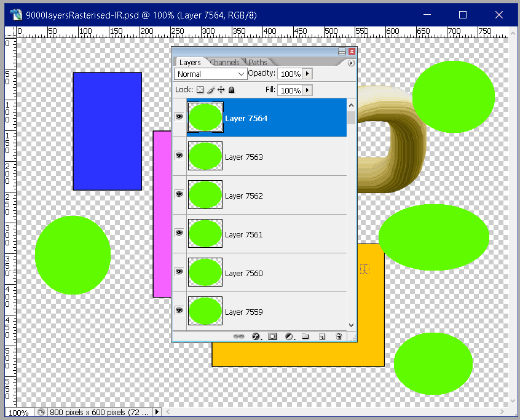Image resolution: width=520 pixels, height=420 pixels.
Task: Hide Layer 7562 with eye icon
Action: pyautogui.click(x=179, y=194)
